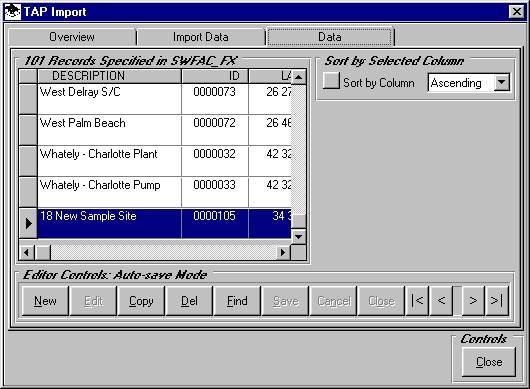Viewport: 530px width, 389px height.
Task: Click the vertical scrollbar thumb
Action: (x=298, y=221)
